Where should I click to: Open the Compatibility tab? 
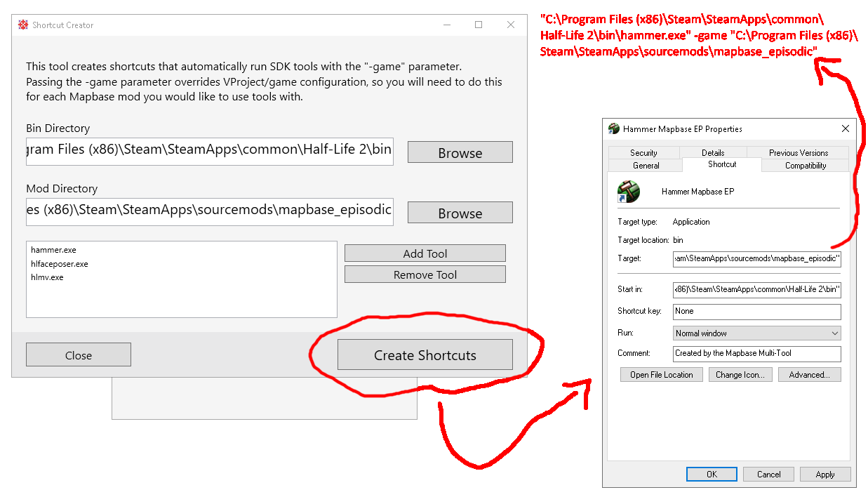(805, 166)
